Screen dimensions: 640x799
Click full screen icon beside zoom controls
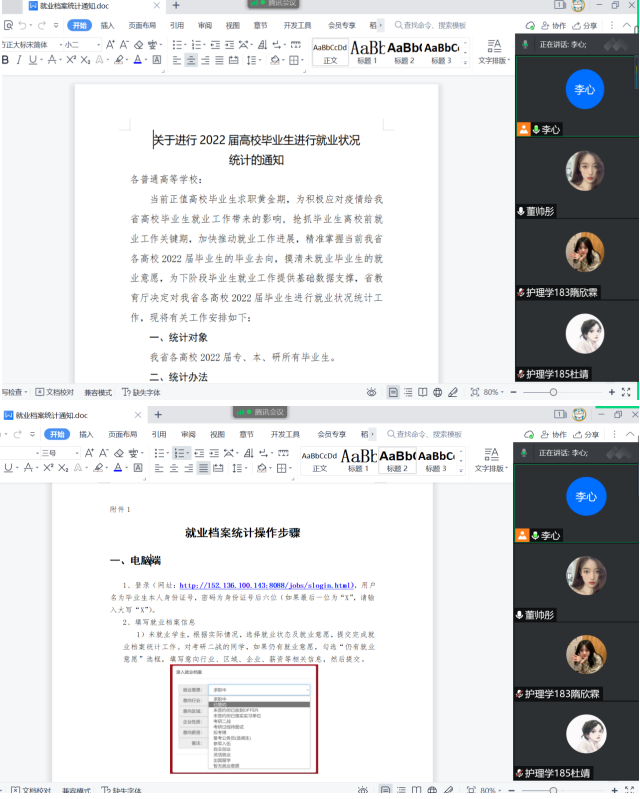626,393
